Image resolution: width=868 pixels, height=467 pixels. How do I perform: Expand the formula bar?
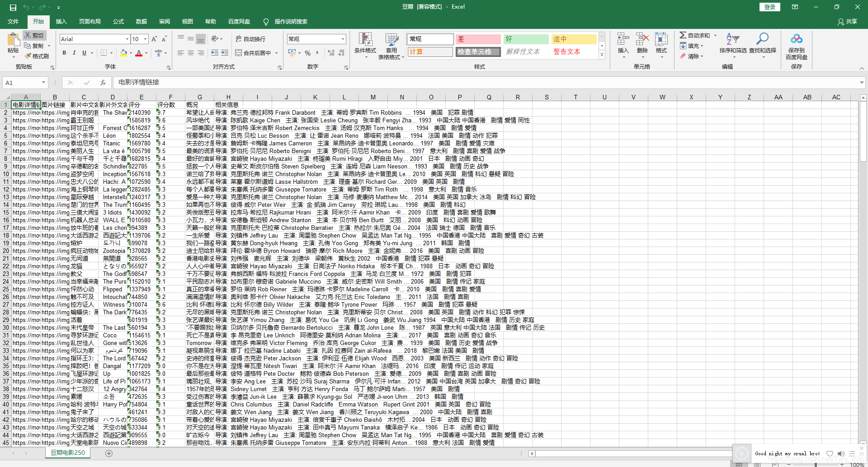point(862,83)
